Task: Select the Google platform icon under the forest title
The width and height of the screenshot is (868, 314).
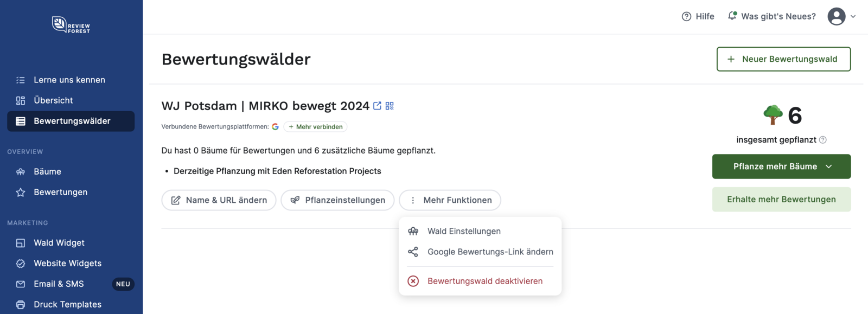Action: click(276, 126)
